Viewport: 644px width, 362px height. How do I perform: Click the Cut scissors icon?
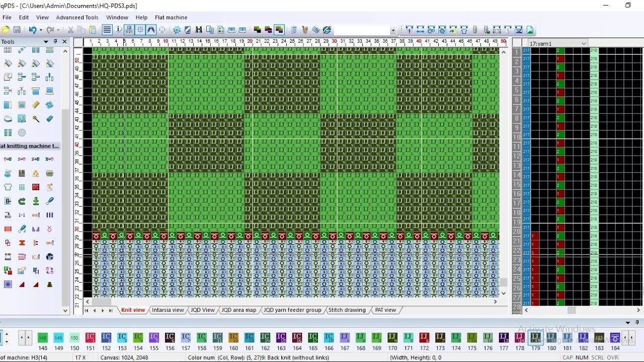[70, 30]
